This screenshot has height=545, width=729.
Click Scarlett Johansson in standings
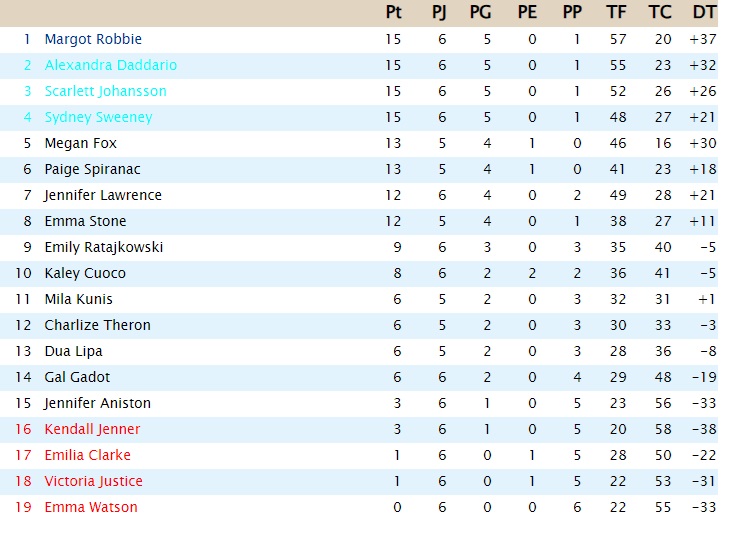pyautogui.click(x=106, y=91)
